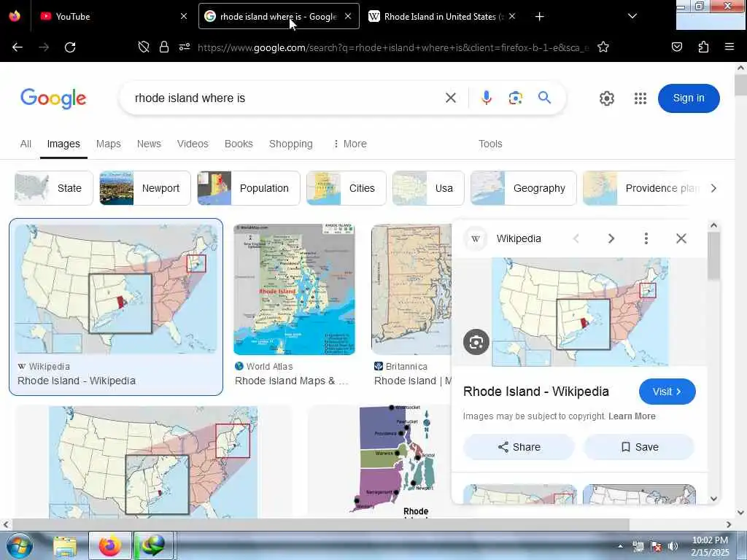Open File Explorer from the taskbar
Image resolution: width=747 pixels, height=560 pixels.
(x=65, y=546)
